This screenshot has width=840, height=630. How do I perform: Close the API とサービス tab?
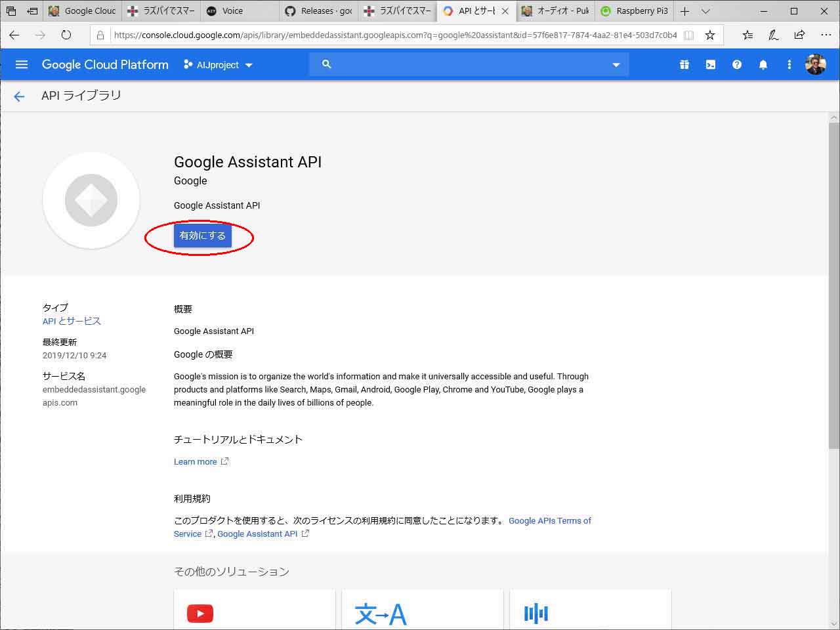pos(505,11)
